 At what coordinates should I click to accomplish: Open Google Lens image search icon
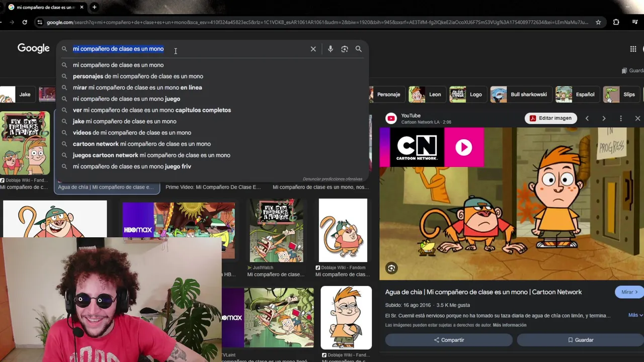point(344,49)
